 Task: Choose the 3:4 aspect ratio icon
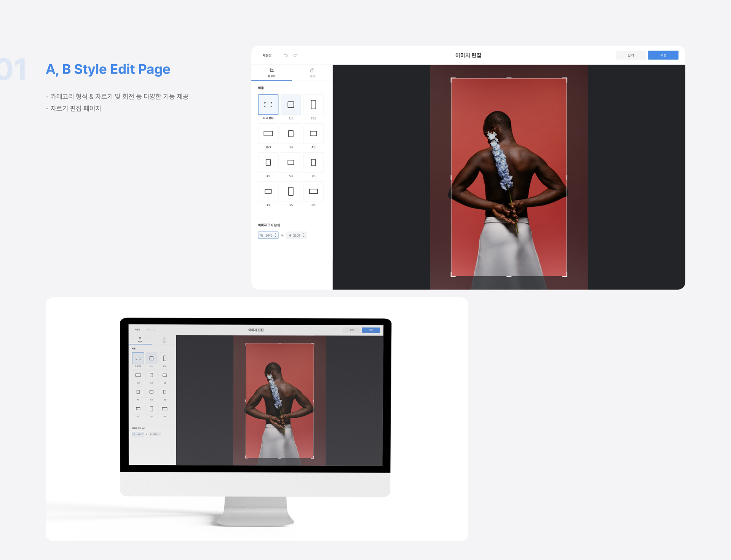291,134
